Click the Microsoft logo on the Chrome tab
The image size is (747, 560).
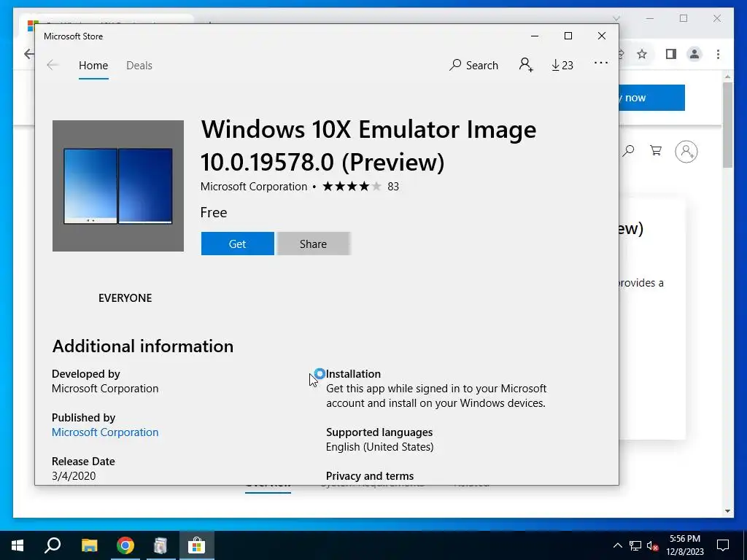(x=31, y=24)
